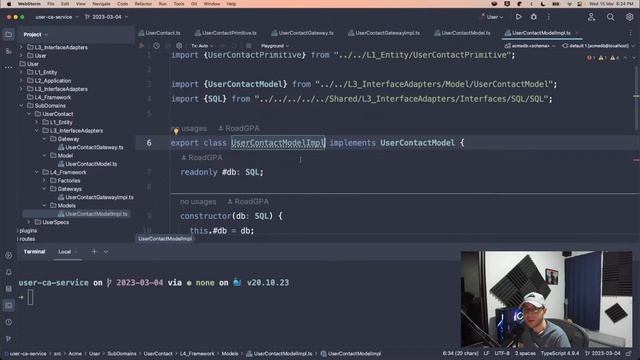Expand the L2_Application folder
Viewport: 640px width, 360px height.
tap(21, 80)
